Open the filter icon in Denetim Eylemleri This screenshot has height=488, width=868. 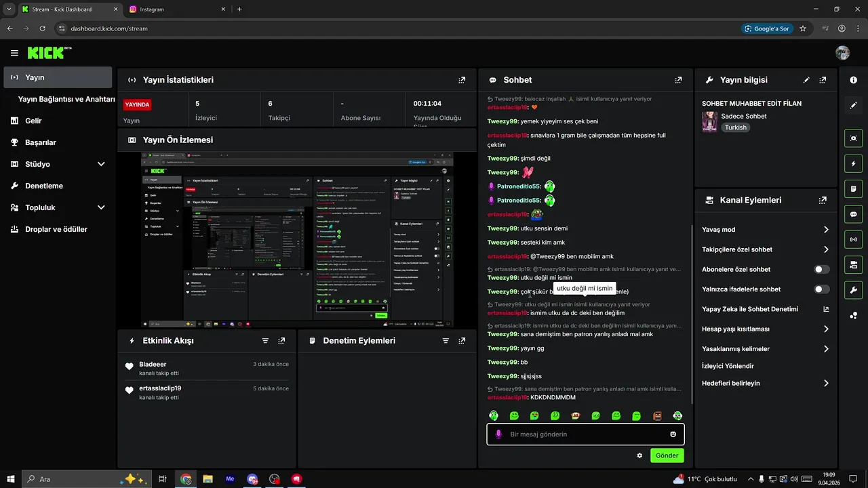click(x=446, y=341)
